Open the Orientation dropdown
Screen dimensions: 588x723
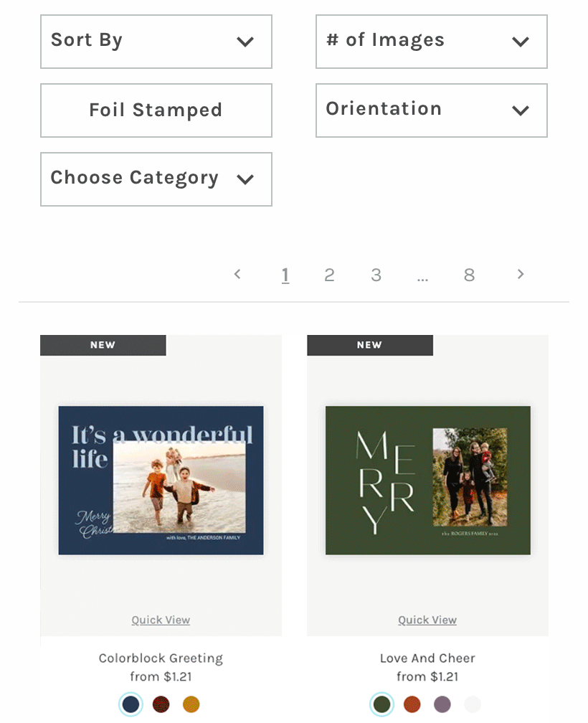432,110
